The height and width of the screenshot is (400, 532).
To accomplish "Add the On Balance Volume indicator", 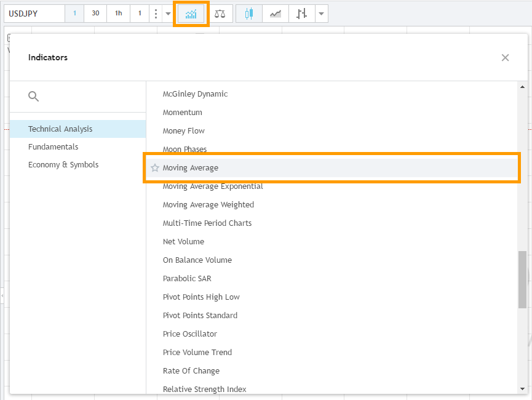I will (x=332, y=260).
